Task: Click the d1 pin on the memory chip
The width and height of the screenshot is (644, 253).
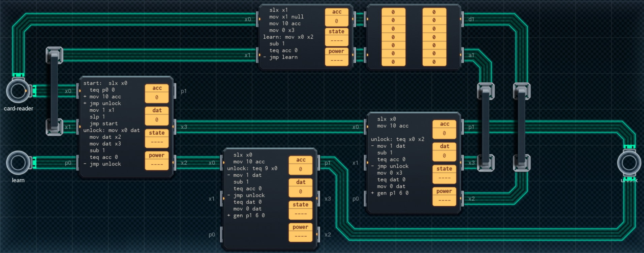Action: pyautogui.click(x=463, y=19)
